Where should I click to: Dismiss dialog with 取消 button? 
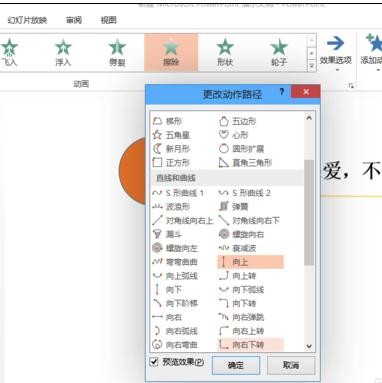point(291,365)
